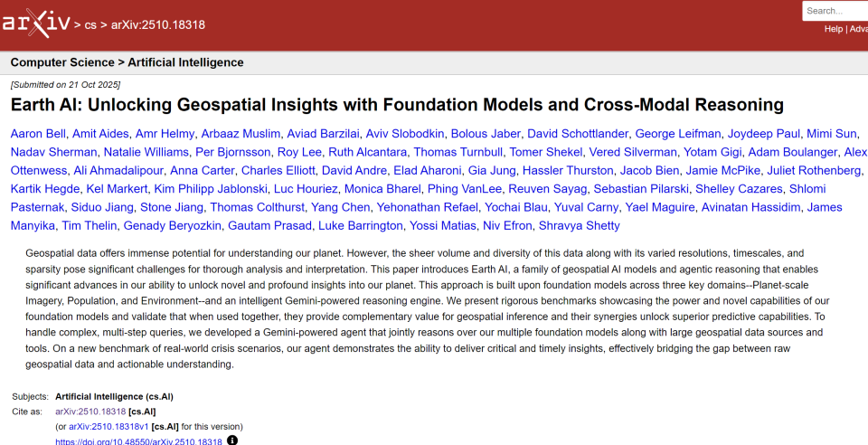
Task: Focus the Search input field
Action: click(x=835, y=11)
